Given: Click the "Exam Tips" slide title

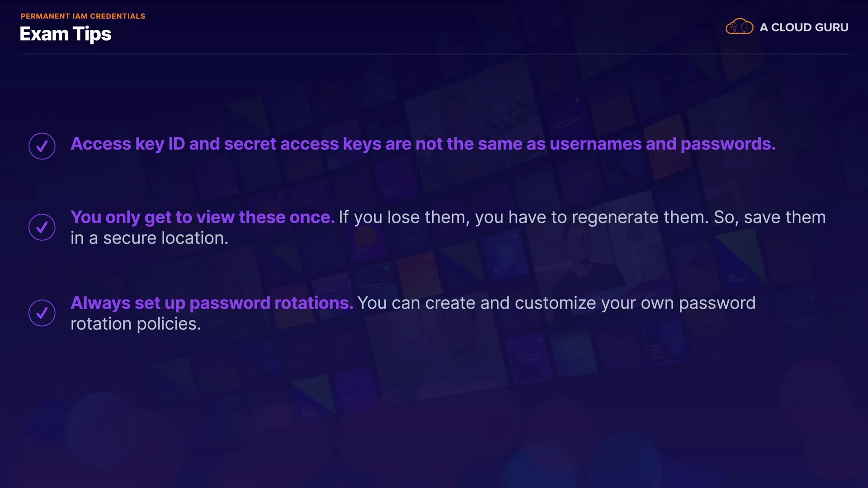Looking at the screenshot, I should pyautogui.click(x=66, y=34).
